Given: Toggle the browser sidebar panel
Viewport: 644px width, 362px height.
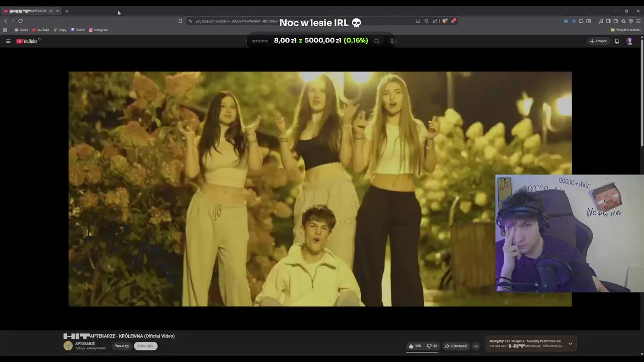Looking at the screenshot, I should (608, 21).
